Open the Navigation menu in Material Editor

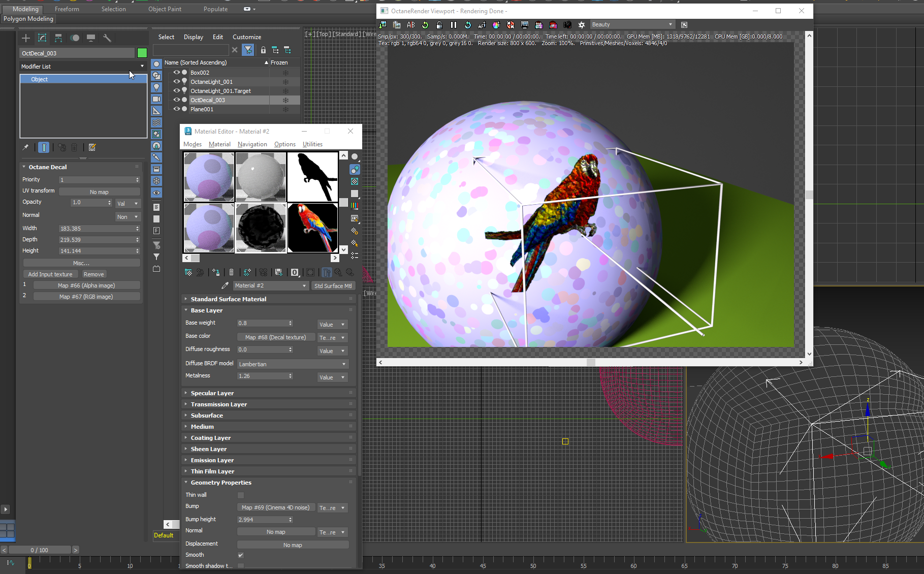click(252, 144)
